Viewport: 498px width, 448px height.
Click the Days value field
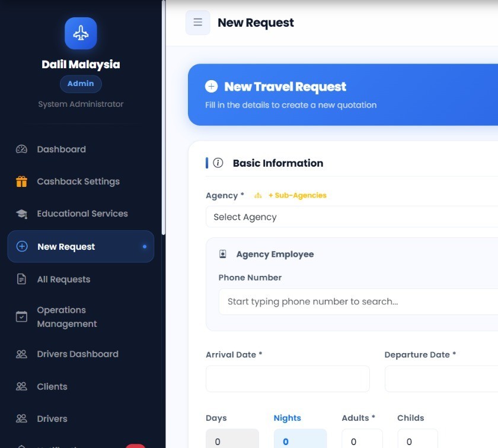pos(232,439)
